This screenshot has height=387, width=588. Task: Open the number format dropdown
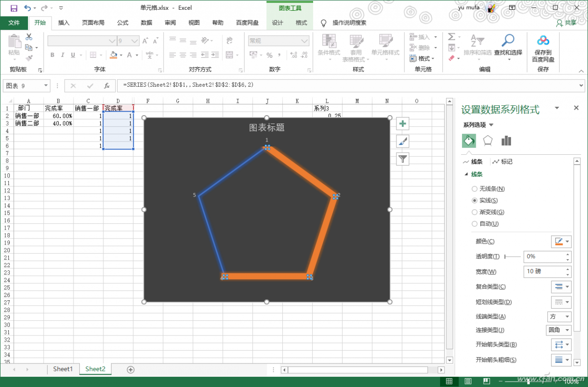(x=305, y=41)
